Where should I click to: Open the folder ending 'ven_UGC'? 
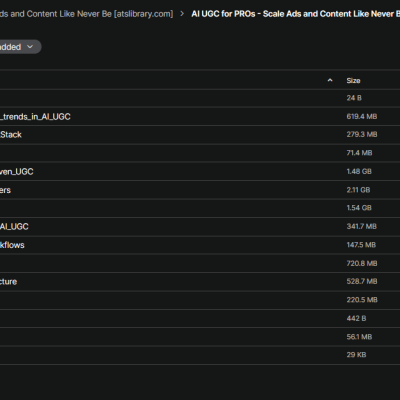17,172
